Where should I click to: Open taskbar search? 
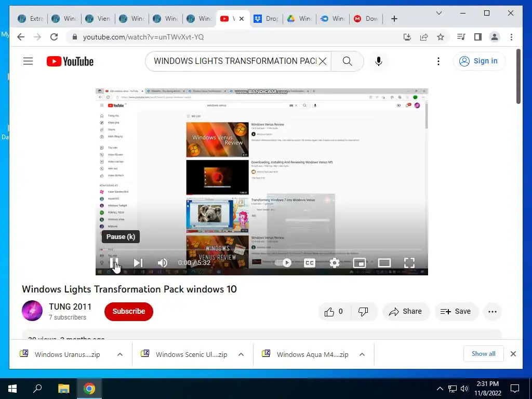click(37, 389)
